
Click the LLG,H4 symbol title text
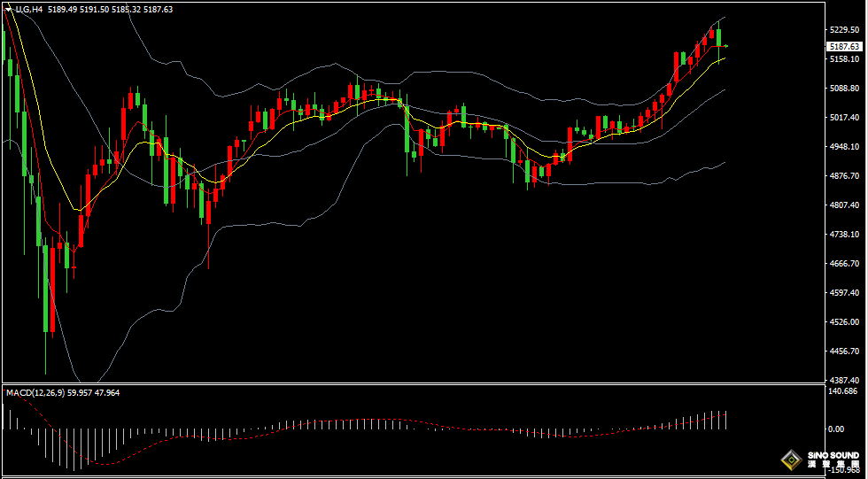tap(27, 9)
